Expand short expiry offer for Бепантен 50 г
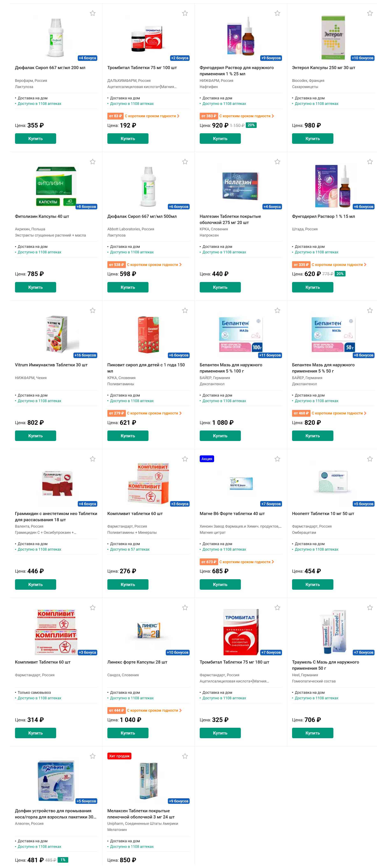Image resolution: width=377 pixels, height=868 pixels. click(329, 413)
